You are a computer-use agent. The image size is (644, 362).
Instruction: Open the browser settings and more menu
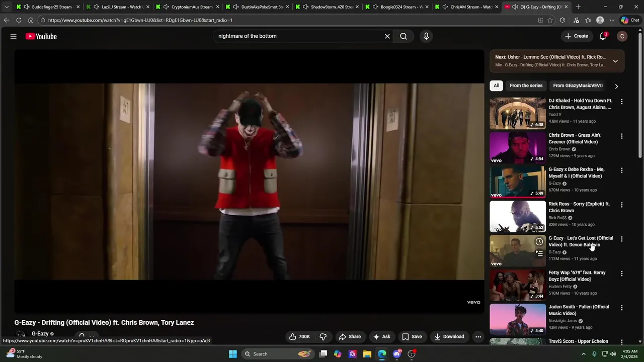(x=612, y=20)
